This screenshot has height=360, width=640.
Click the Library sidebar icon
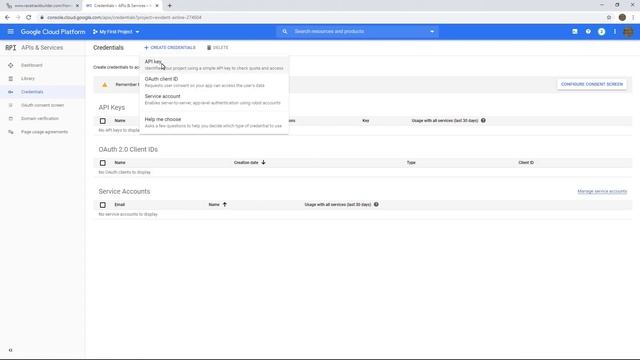(x=11, y=78)
